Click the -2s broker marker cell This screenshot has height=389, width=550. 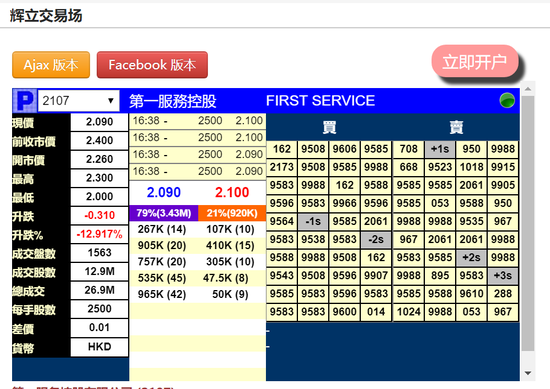click(376, 240)
